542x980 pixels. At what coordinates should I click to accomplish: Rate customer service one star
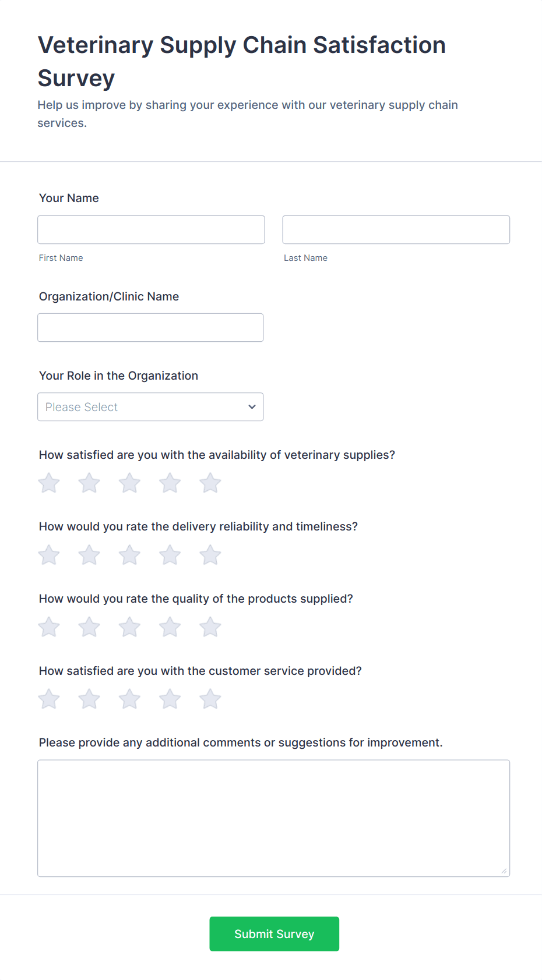[x=49, y=699]
